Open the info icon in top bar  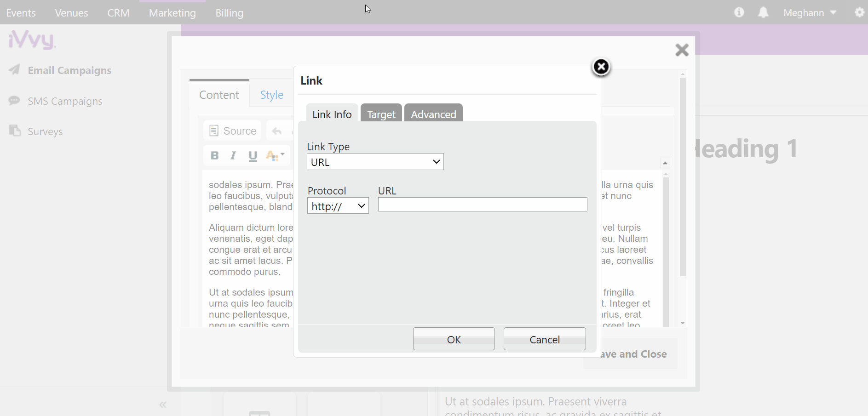739,12
